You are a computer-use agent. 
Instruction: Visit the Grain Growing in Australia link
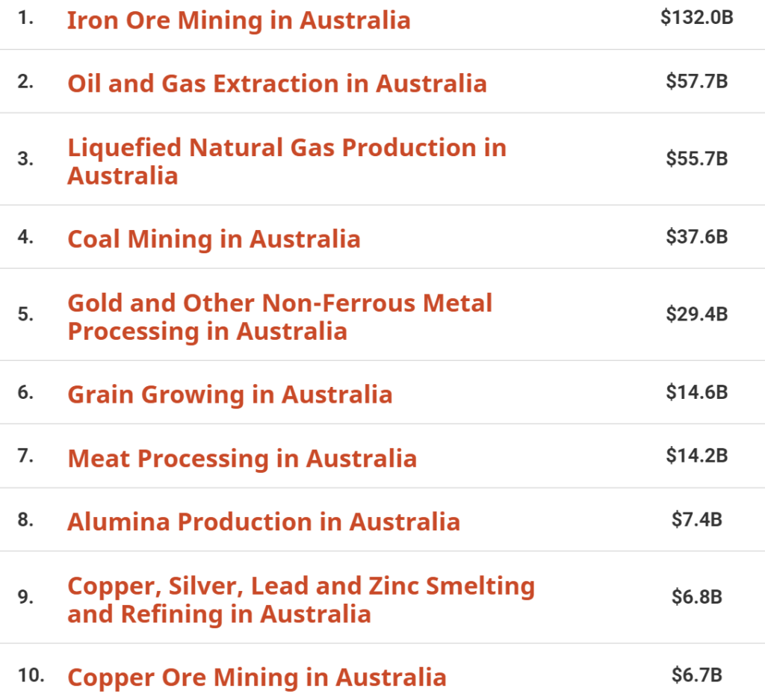point(229,394)
